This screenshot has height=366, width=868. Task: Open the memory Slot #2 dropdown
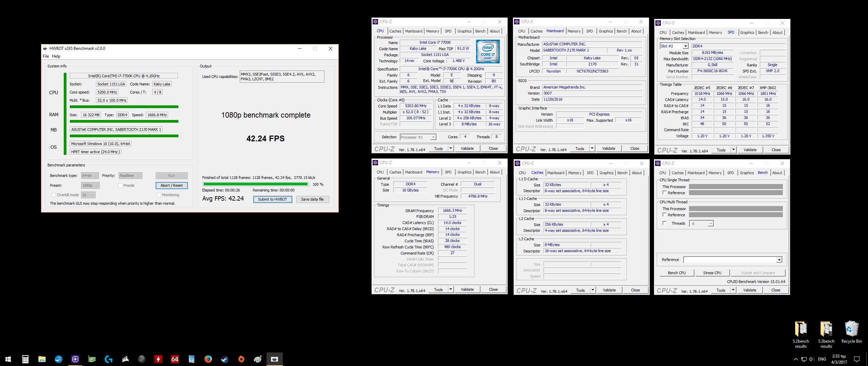click(x=674, y=46)
